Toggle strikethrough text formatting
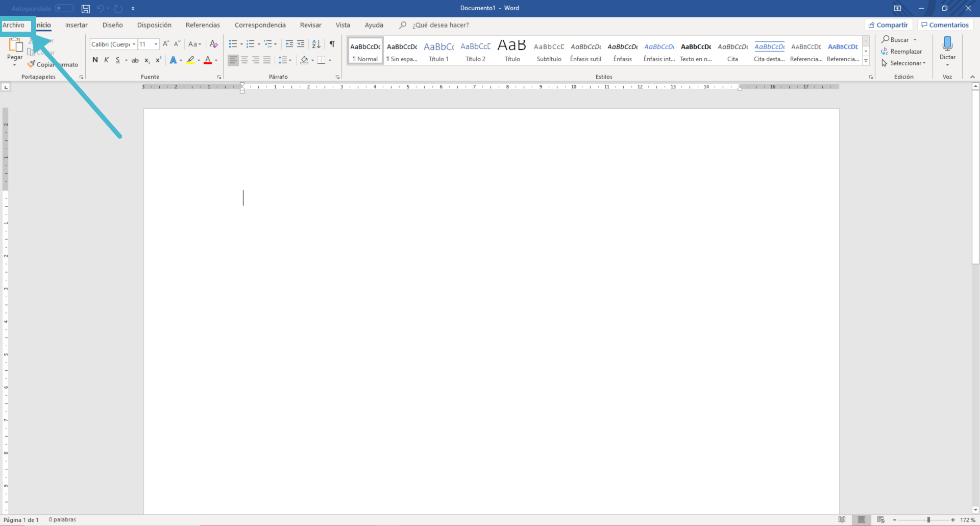Image resolution: width=980 pixels, height=526 pixels. click(x=135, y=60)
